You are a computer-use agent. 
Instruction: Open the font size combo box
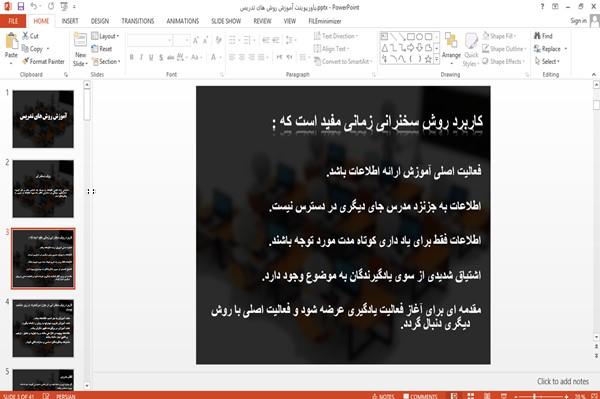181,40
